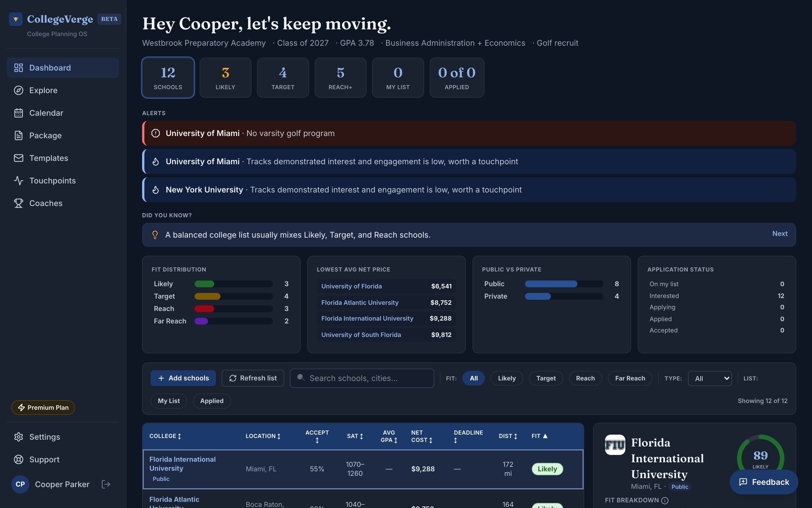Toggle the Far Reach fit filter
The height and width of the screenshot is (508, 812).
coord(630,378)
